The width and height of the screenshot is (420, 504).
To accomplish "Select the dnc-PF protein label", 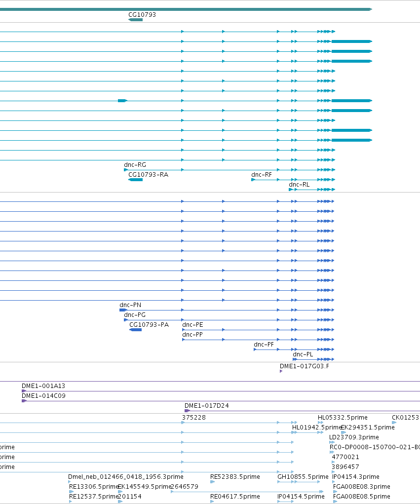I will pyautogui.click(x=264, y=345).
